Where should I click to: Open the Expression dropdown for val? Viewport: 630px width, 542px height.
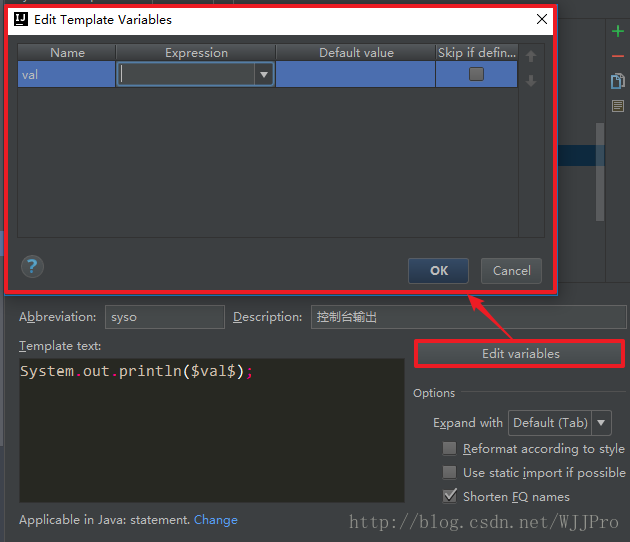(x=264, y=74)
